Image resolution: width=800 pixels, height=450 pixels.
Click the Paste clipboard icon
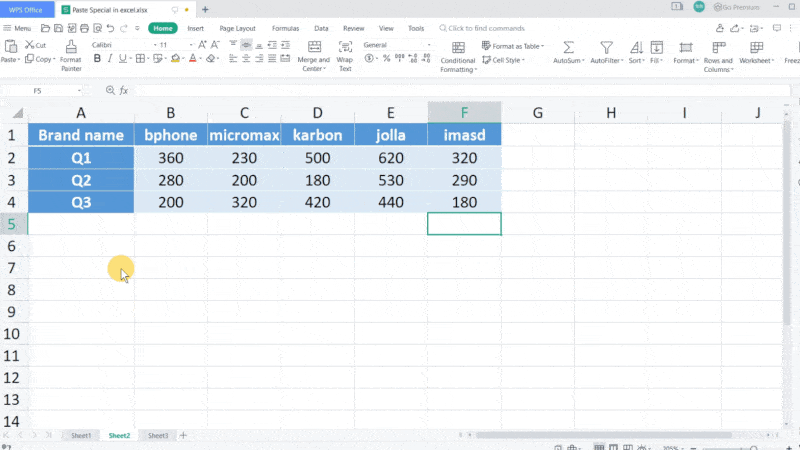(x=11, y=47)
